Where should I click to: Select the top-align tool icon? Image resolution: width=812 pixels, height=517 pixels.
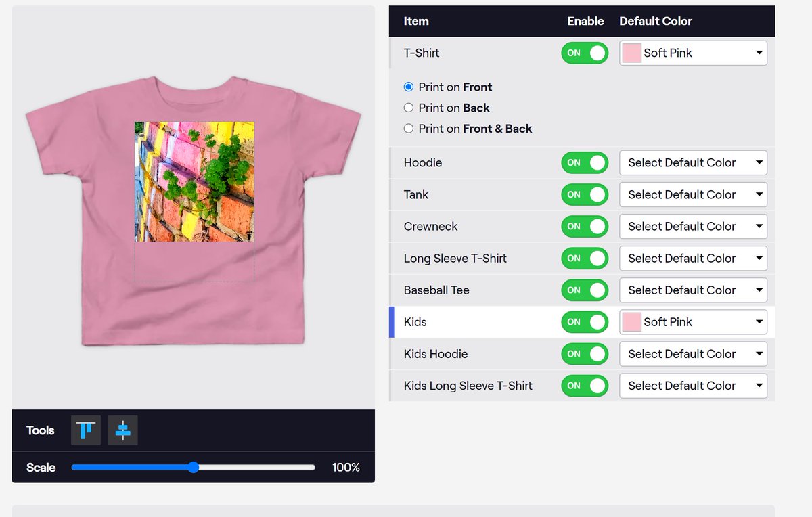click(85, 430)
